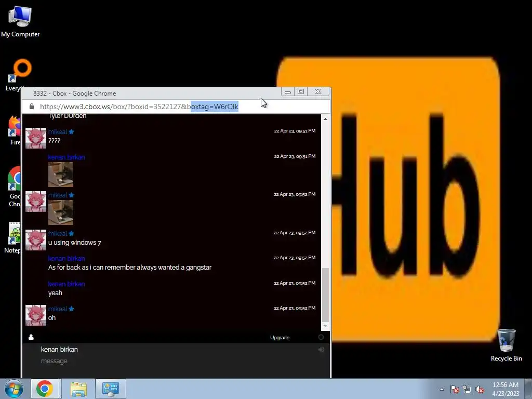
Task: Click mikeal's avatar next to 'u using windows 7'
Action: click(x=36, y=240)
